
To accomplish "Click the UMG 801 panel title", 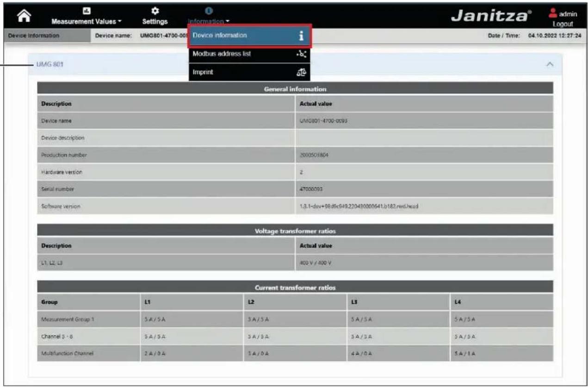I will coord(50,64).
